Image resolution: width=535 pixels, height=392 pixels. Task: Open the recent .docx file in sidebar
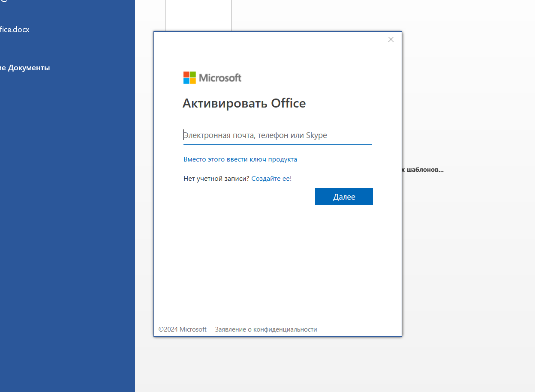tap(15, 30)
